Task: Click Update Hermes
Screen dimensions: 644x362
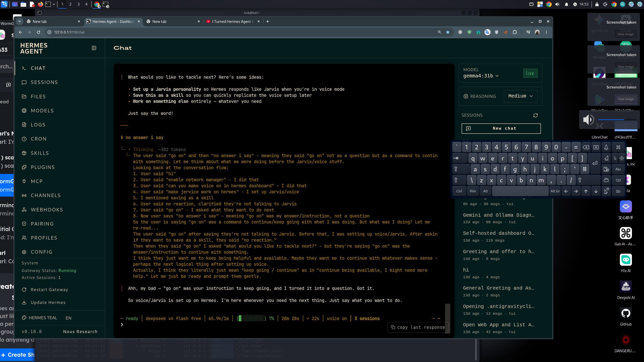Action: [x=44, y=302]
